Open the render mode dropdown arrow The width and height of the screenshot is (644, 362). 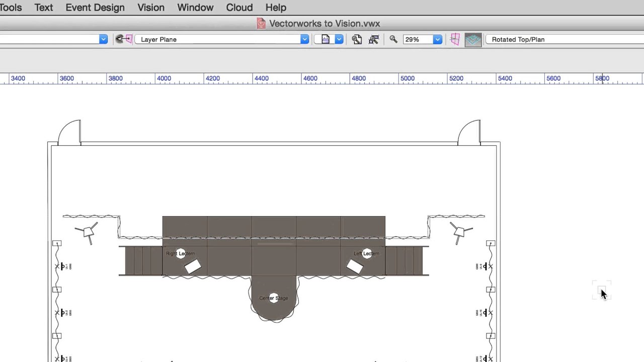tap(339, 39)
